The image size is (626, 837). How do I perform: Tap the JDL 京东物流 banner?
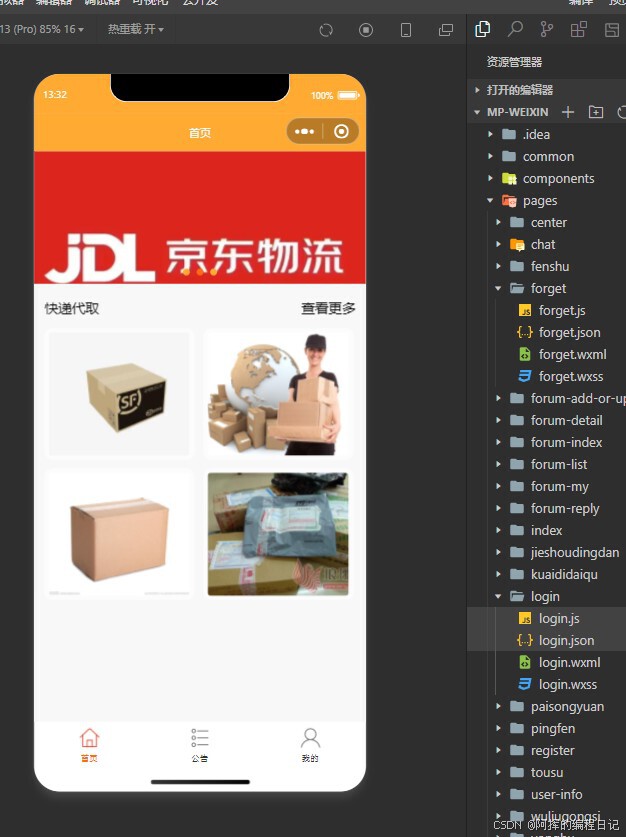pos(200,217)
